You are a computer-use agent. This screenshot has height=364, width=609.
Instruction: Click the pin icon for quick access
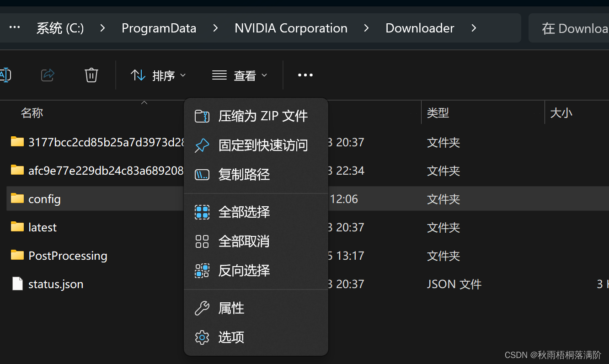(202, 145)
